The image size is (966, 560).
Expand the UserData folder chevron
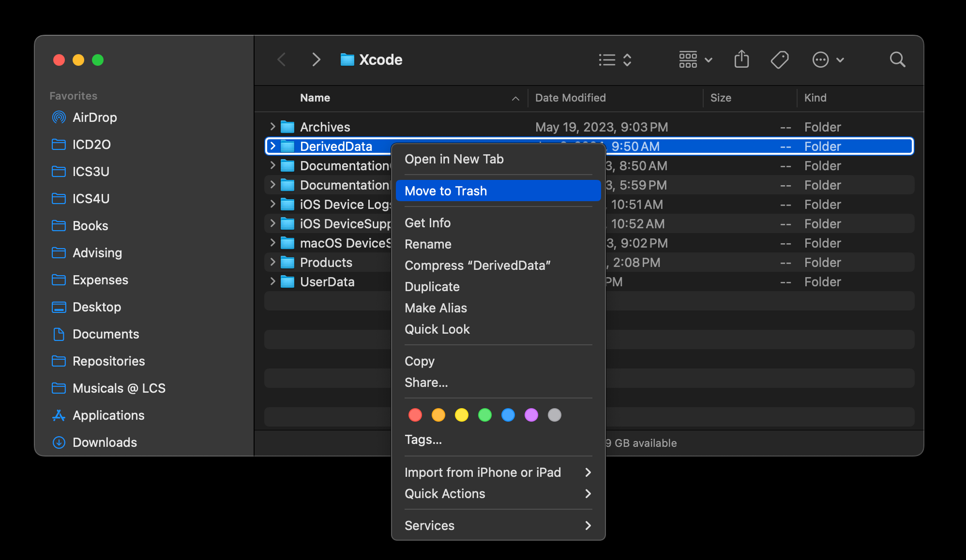pos(272,281)
